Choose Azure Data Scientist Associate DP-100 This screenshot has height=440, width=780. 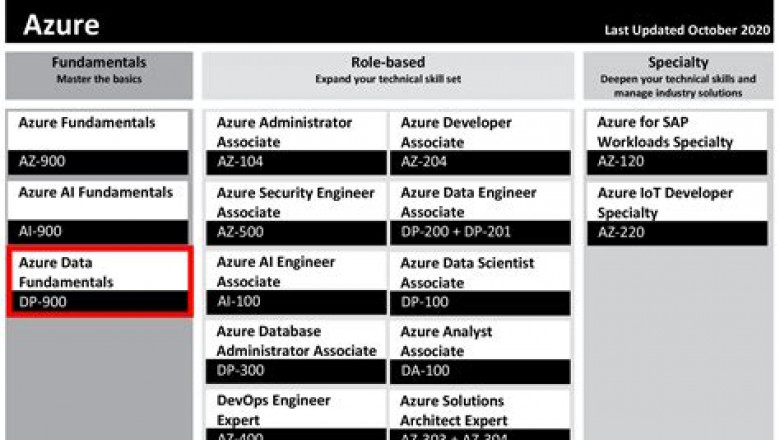tap(480, 283)
